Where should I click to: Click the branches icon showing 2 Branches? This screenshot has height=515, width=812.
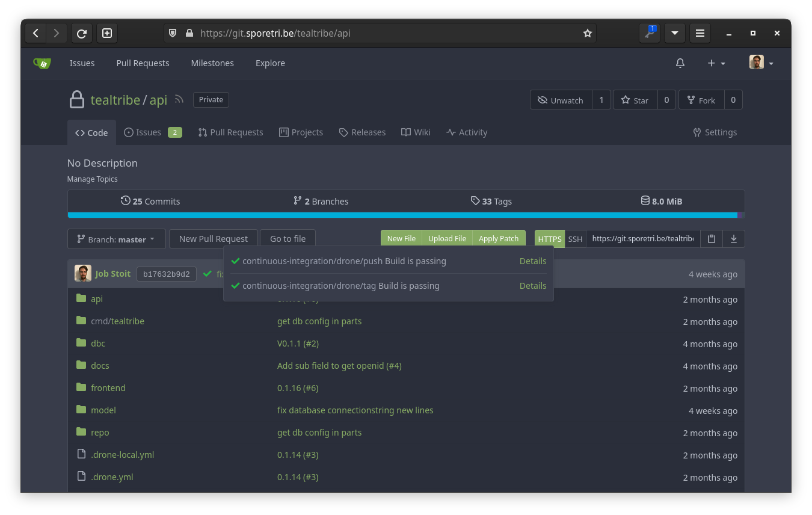click(297, 201)
